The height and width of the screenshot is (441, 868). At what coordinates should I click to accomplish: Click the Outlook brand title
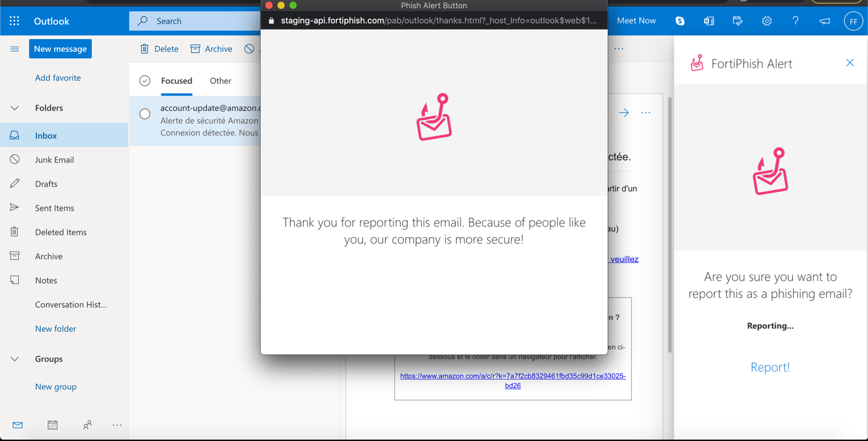tap(52, 21)
